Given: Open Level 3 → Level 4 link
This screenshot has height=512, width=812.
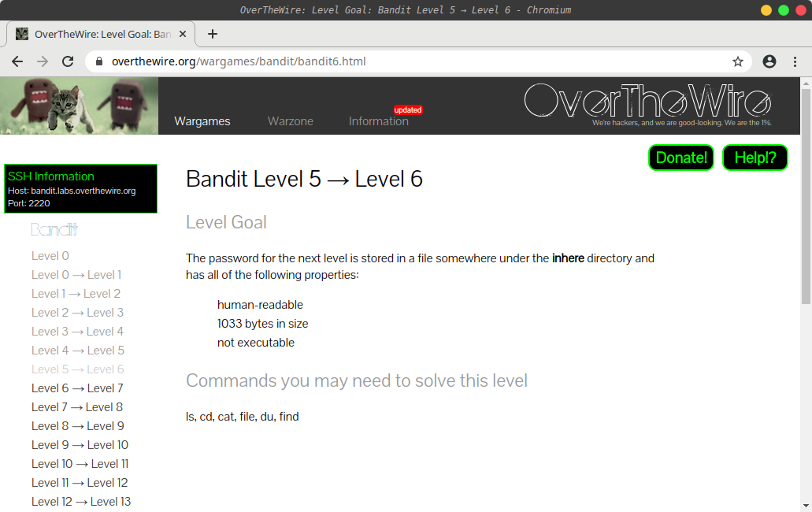Looking at the screenshot, I should [x=77, y=332].
